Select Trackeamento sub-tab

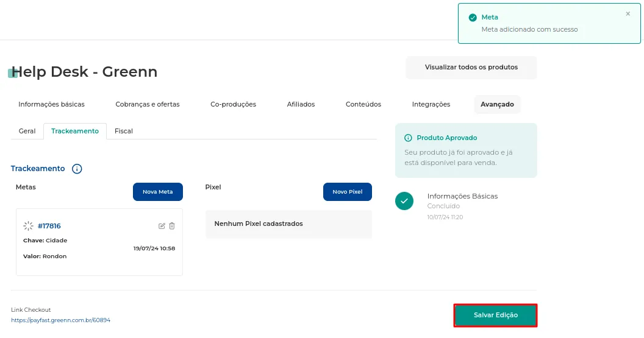click(75, 132)
